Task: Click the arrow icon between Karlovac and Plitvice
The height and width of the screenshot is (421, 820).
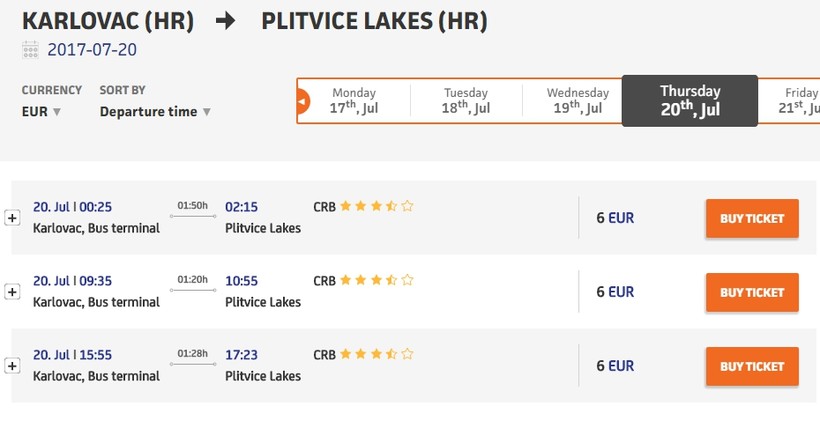Action: pos(226,21)
